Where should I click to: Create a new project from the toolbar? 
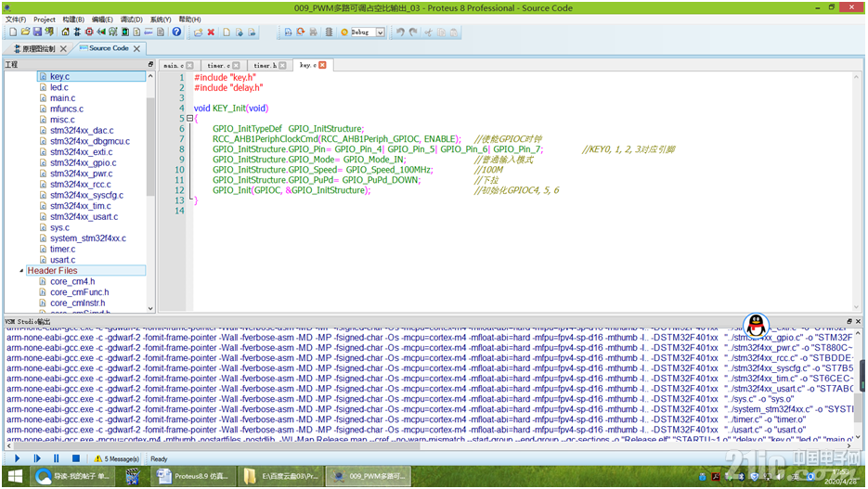point(12,32)
